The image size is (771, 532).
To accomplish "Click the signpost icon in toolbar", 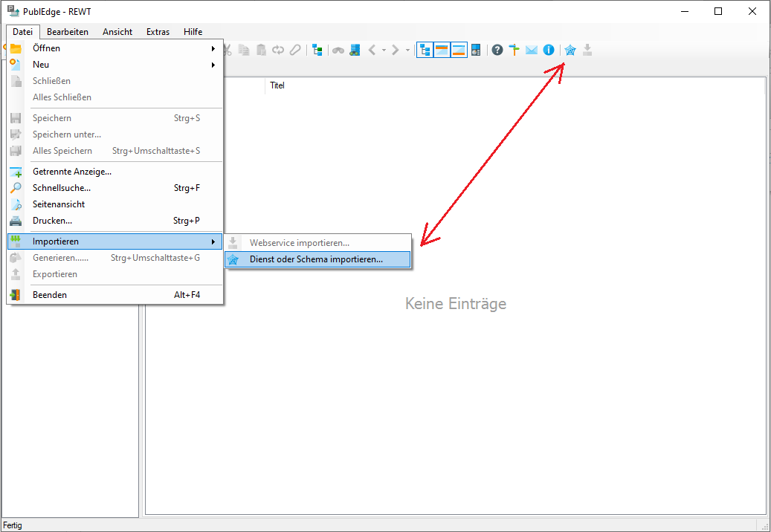I will 514,50.
